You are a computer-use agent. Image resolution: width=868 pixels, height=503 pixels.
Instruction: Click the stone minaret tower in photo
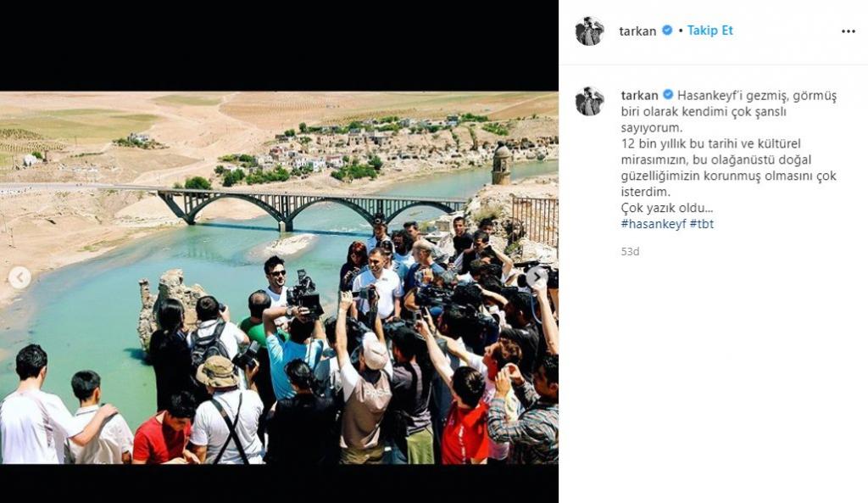(501, 164)
